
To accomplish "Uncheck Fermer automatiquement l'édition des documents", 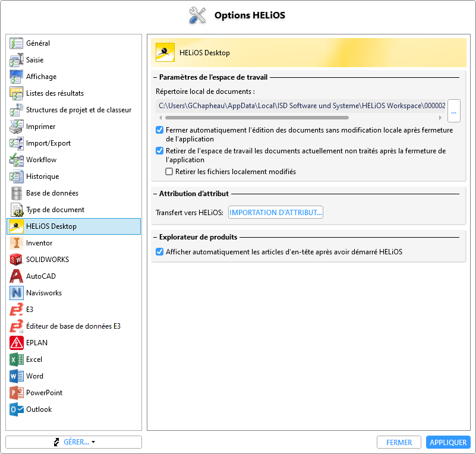I will [160, 130].
